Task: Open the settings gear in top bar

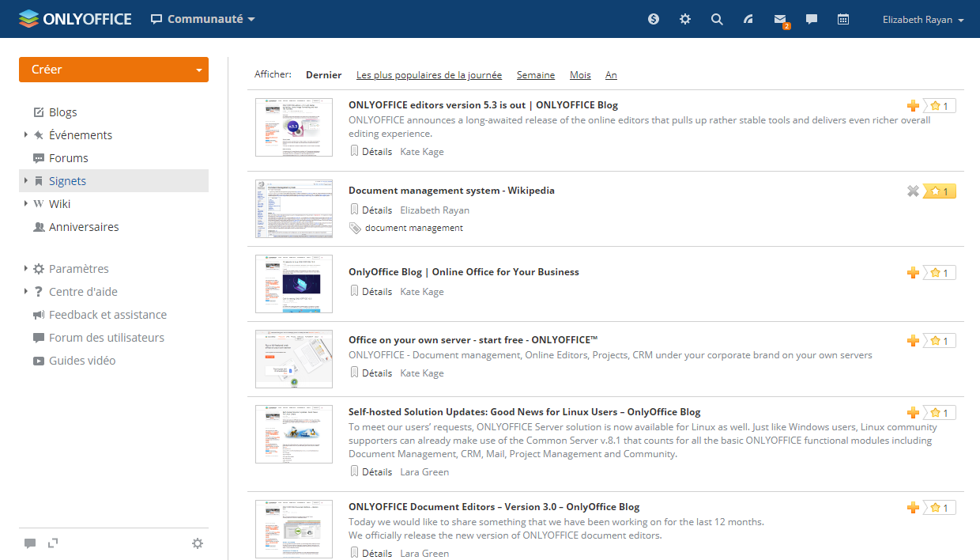Action: tap(685, 19)
